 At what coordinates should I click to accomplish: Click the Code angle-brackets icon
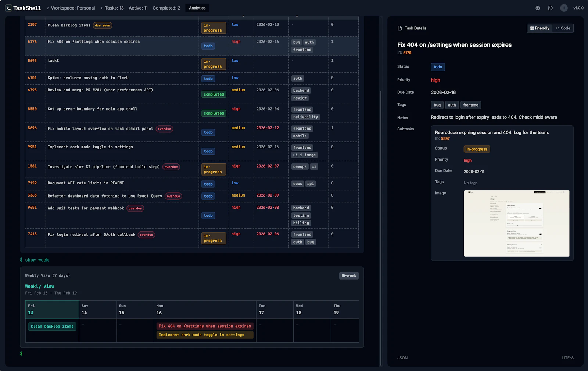[x=557, y=28]
